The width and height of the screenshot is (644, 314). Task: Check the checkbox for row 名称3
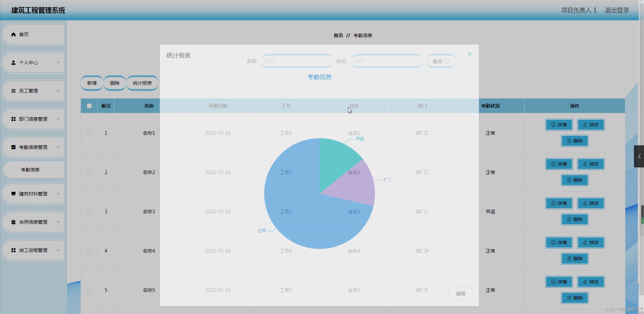(89, 212)
